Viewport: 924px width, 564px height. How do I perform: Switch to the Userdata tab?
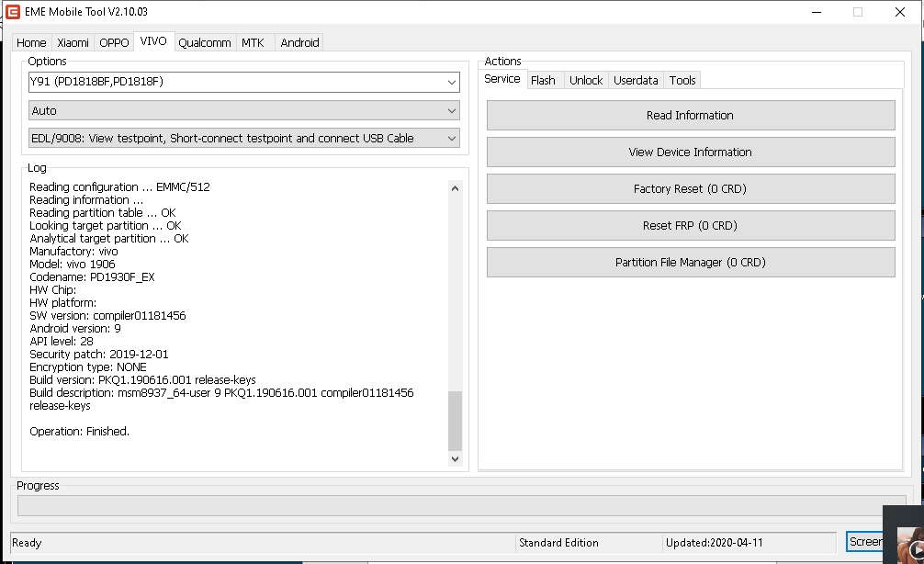click(x=636, y=80)
